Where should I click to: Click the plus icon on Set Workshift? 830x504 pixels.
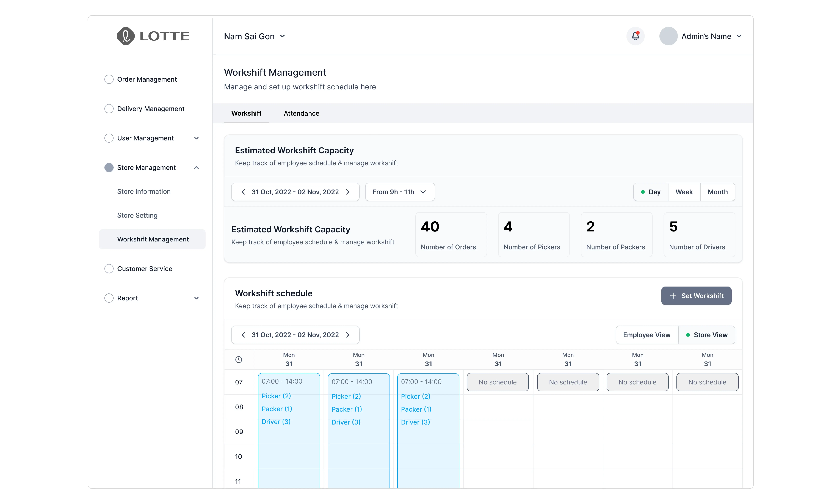pyautogui.click(x=673, y=296)
